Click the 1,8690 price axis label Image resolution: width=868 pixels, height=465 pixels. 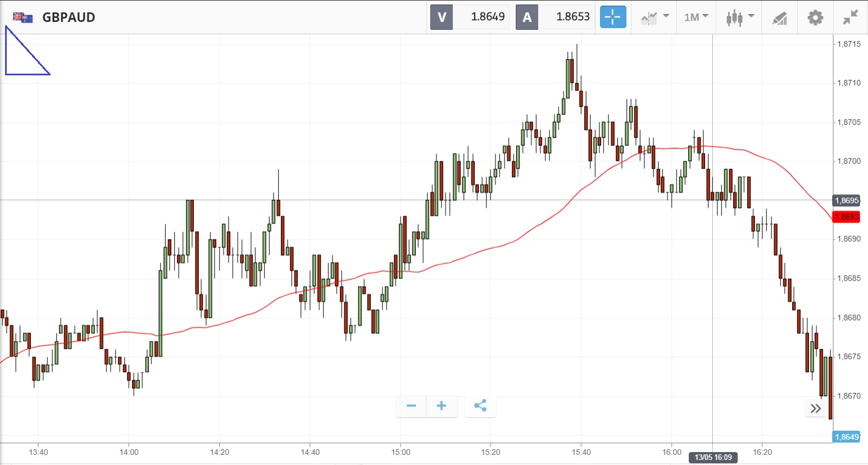point(849,239)
